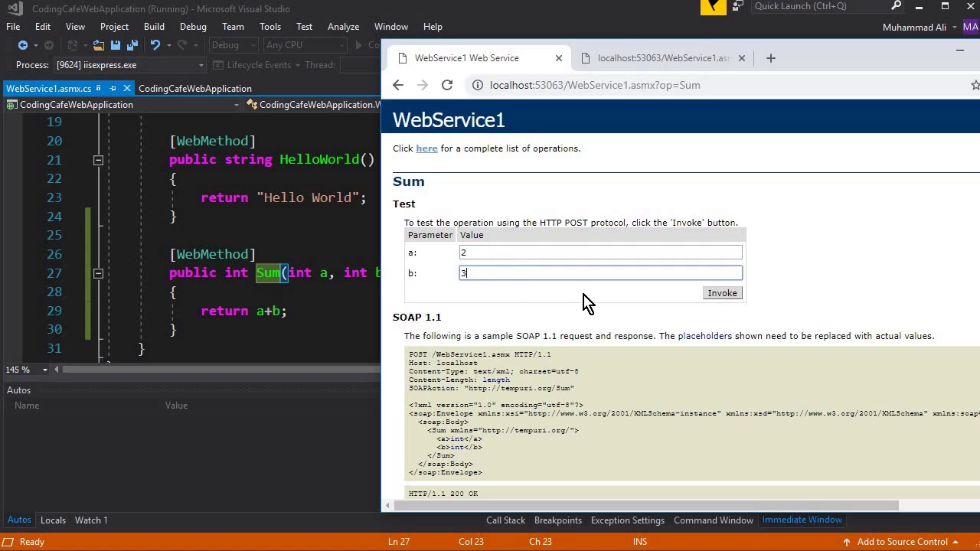Expand the Undo history dropdown arrow
The image size is (980, 551).
(168, 46)
